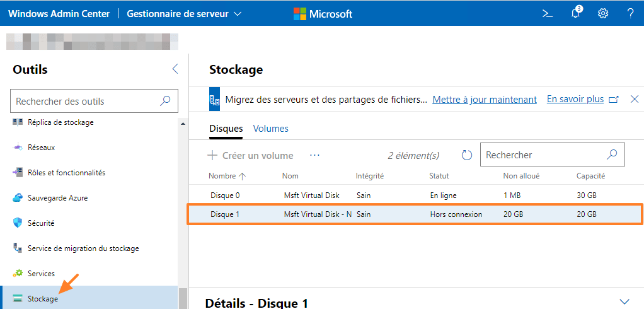The image size is (644, 309).
Task: Click the search magnifier in Rechercher des outils
Action: [165, 101]
